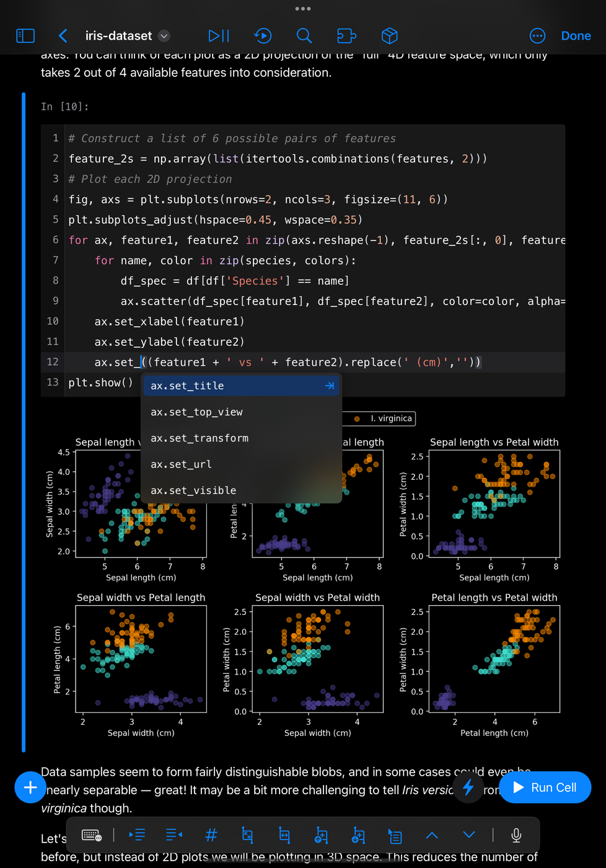This screenshot has height=868, width=606.
Task: Select ax.set_title autocomplete suggestion
Action: [x=242, y=386]
